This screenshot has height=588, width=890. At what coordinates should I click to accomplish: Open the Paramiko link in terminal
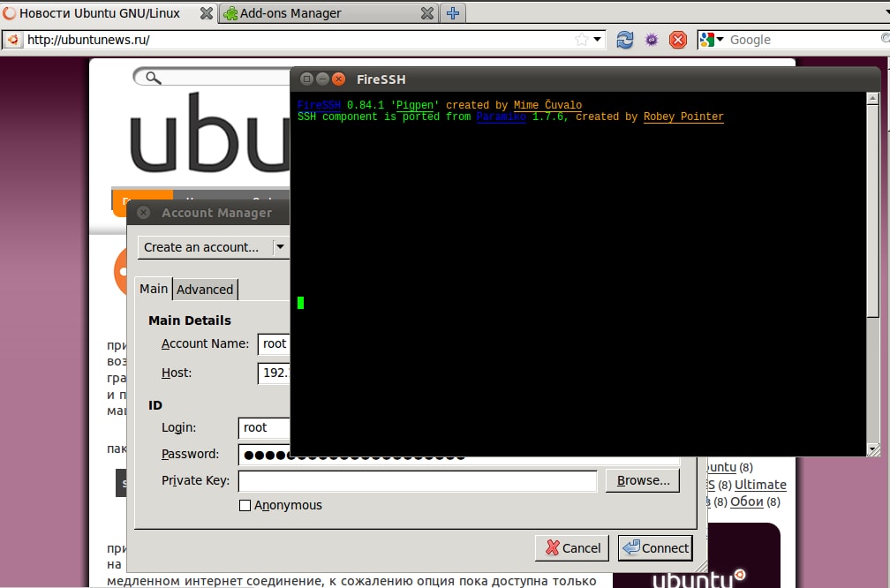pyautogui.click(x=502, y=117)
